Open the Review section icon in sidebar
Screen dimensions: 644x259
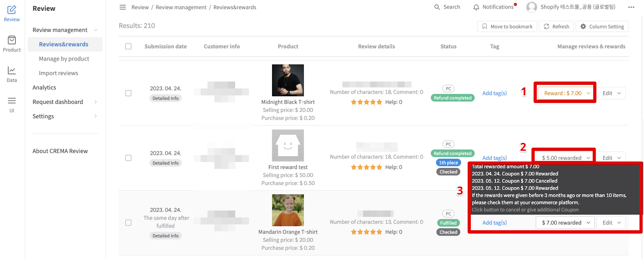tap(12, 10)
